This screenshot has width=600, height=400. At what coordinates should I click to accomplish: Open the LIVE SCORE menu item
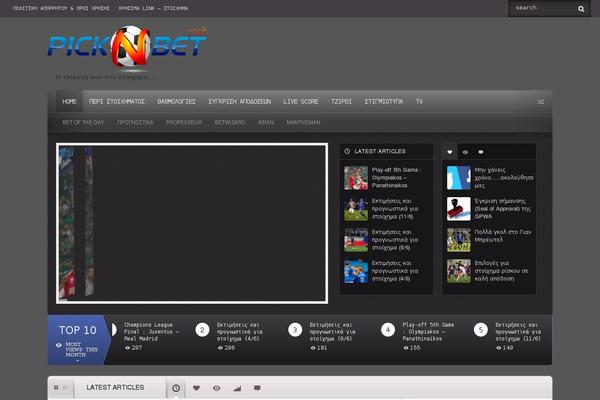pos(301,101)
